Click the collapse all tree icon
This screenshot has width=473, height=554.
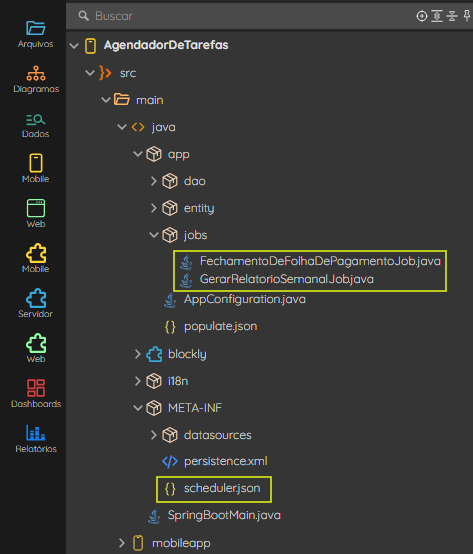pos(452,16)
